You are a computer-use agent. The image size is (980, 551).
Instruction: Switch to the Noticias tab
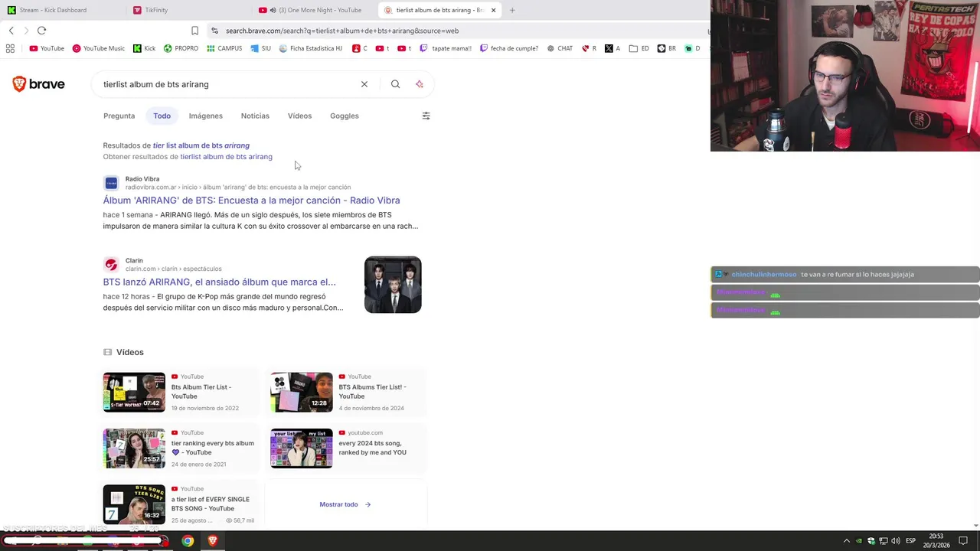pyautogui.click(x=255, y=116)
